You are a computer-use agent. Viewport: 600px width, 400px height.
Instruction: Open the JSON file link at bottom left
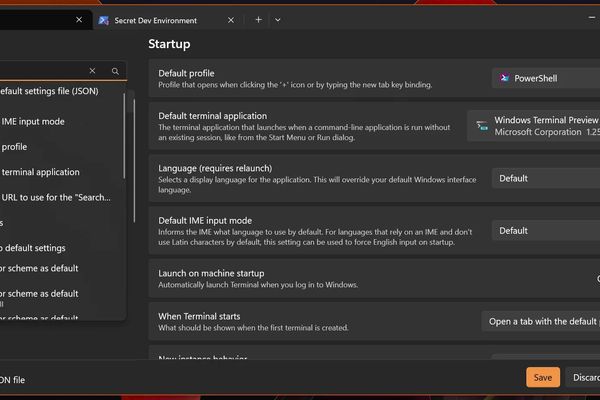[12, 380]
